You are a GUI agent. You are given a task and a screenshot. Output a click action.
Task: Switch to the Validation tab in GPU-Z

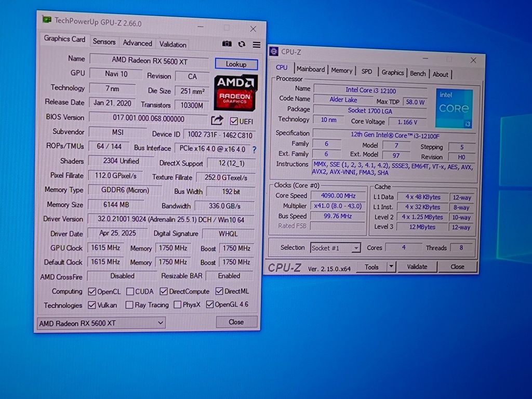[x=172, y=45]
